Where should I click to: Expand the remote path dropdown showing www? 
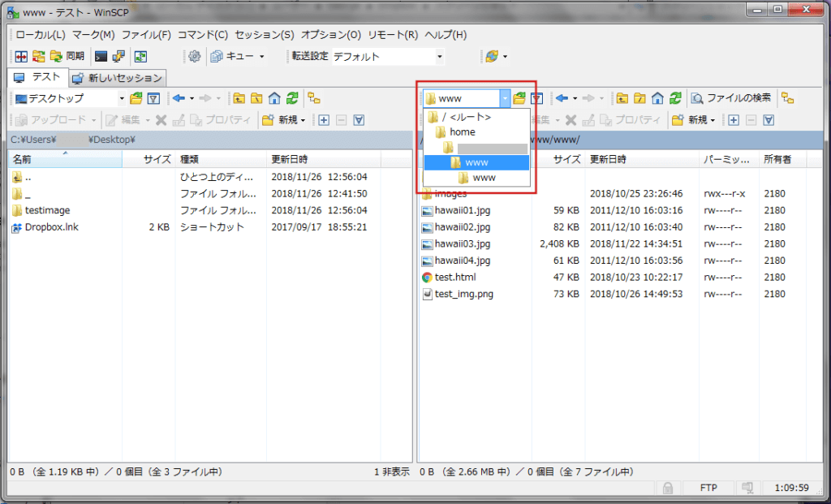tap(506, 97)
